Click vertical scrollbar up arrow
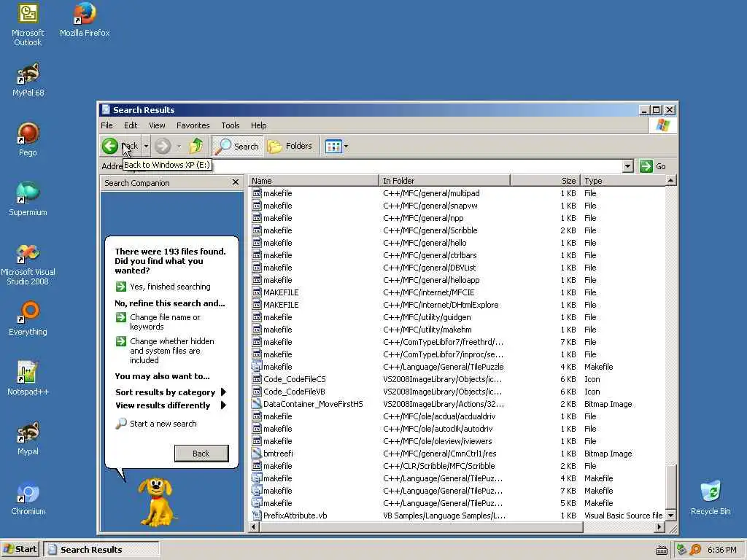The height and width of the screenshot is (560, 747). click(x=671, y=181)
